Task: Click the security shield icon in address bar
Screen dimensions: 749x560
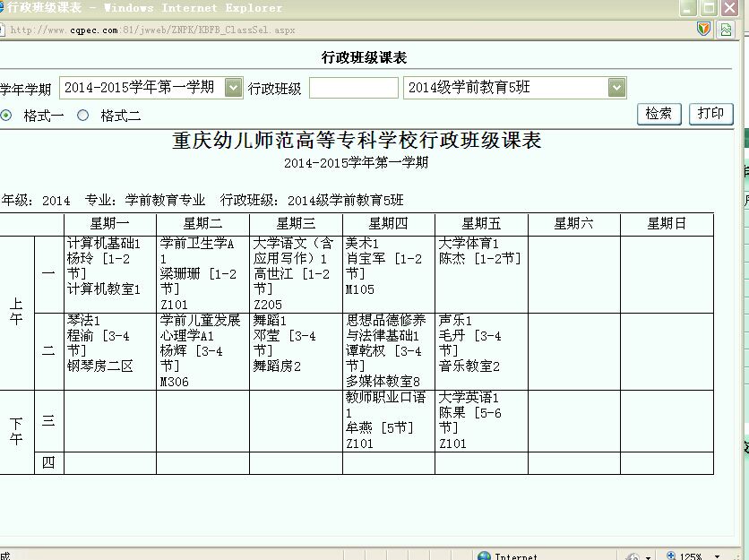Action: pyautogui.click(x=703, y=30)
